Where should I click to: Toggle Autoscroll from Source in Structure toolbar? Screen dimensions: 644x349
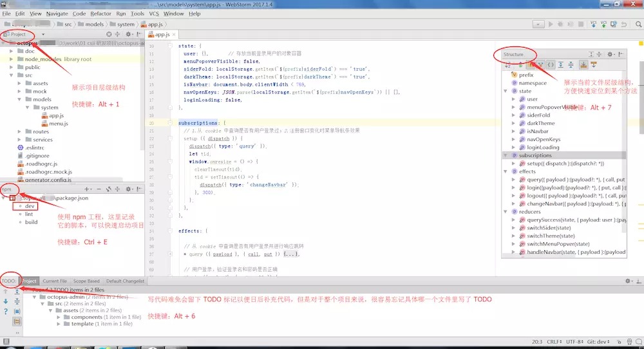pyautogui.click(x=594, y=65)
